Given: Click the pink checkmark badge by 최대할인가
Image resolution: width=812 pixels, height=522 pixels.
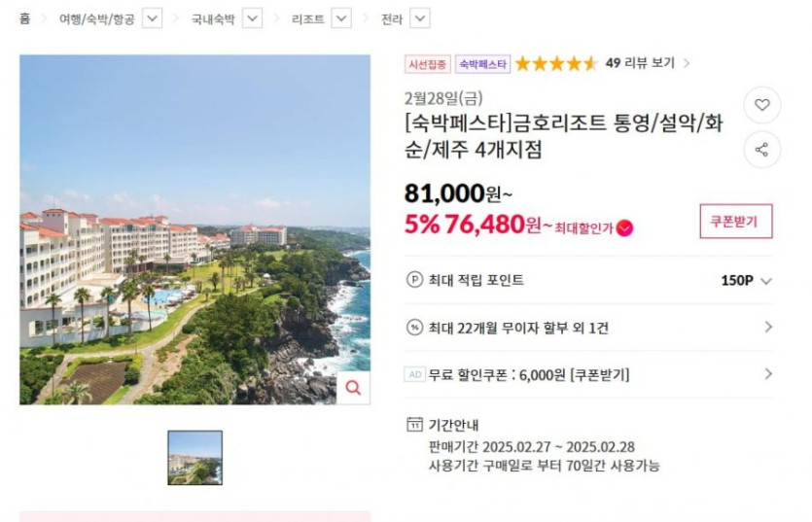Looking at the screenshot, I should [624, 227].
